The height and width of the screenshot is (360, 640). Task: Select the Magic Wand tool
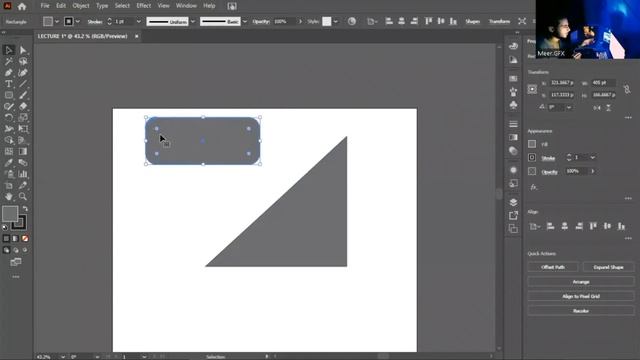click(x=9, y=62)
